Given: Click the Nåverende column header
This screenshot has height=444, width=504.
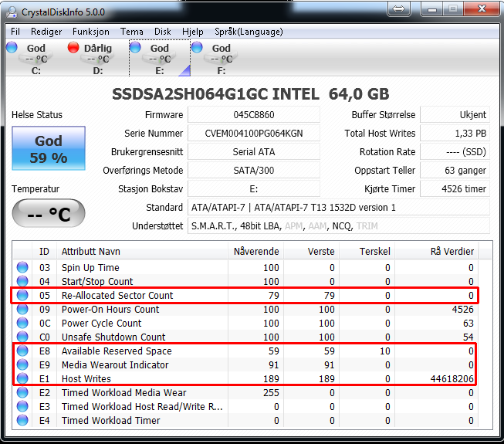Looking at the screenshot, I should 255,251.
